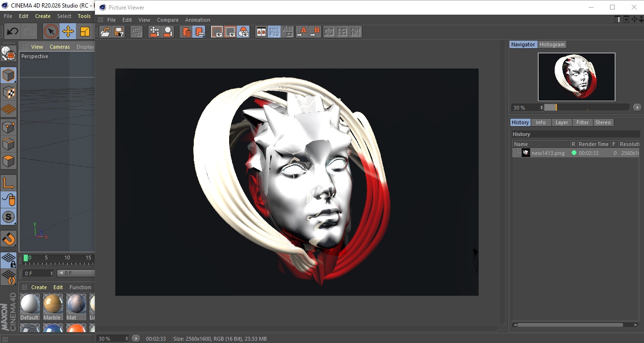Open the Compare menu in Picture Viewer
This screenshot has height=343, width=644.
167,20
